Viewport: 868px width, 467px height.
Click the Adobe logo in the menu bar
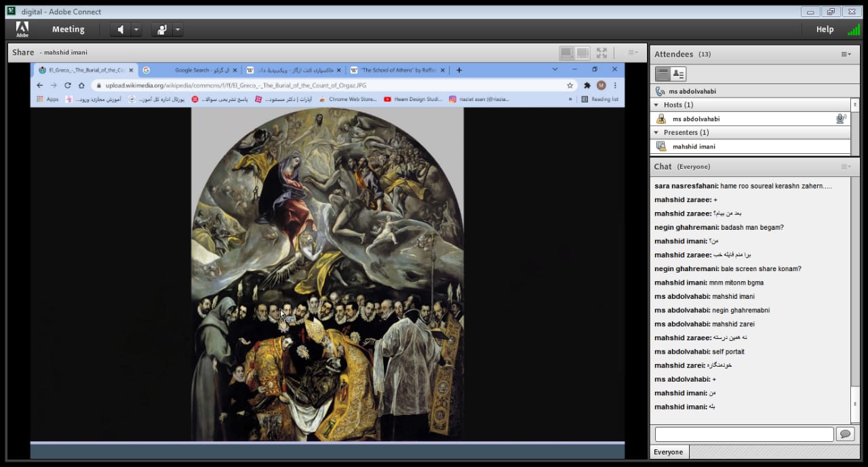coord(22,29)
